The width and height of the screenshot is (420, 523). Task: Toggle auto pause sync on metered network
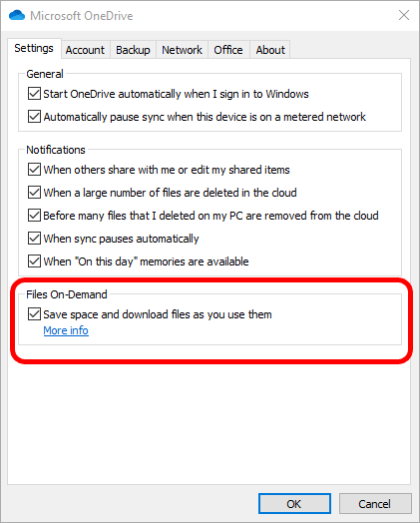[34, 117]
